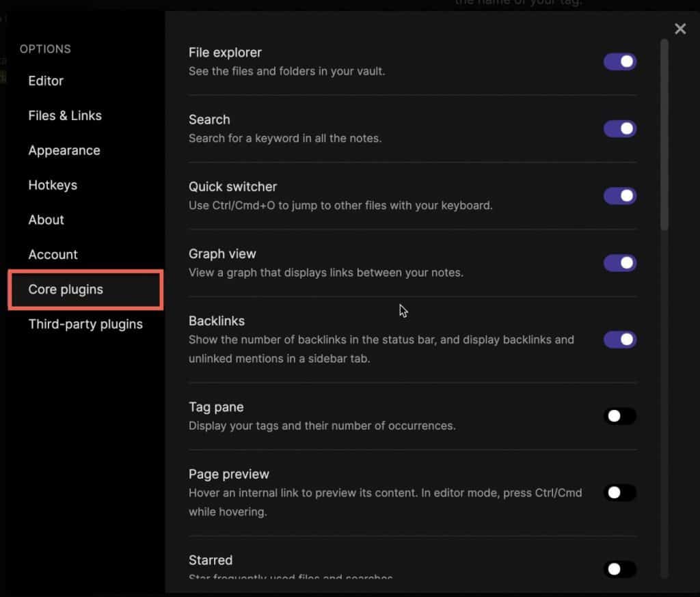The image size is (700, 597).
Task: Enable the Starred plugin toggle
Action: pyautogui.click(x=619, y=569)
